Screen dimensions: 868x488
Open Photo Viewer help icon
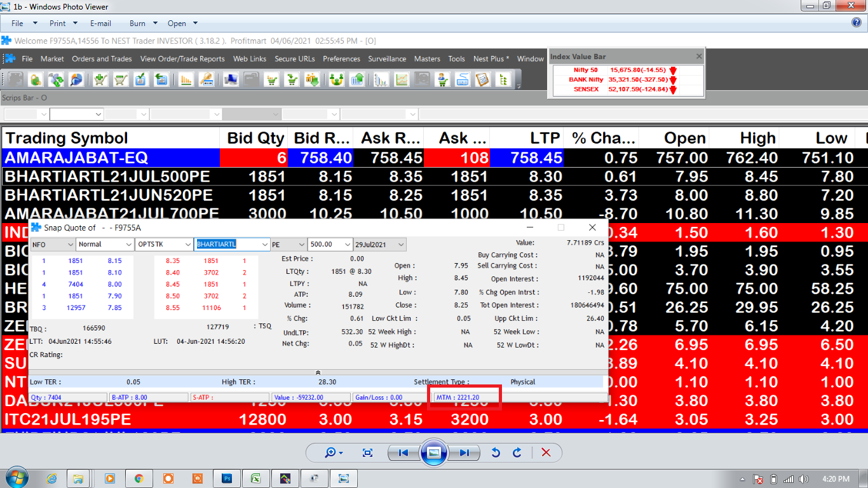(x=856, y=22)
